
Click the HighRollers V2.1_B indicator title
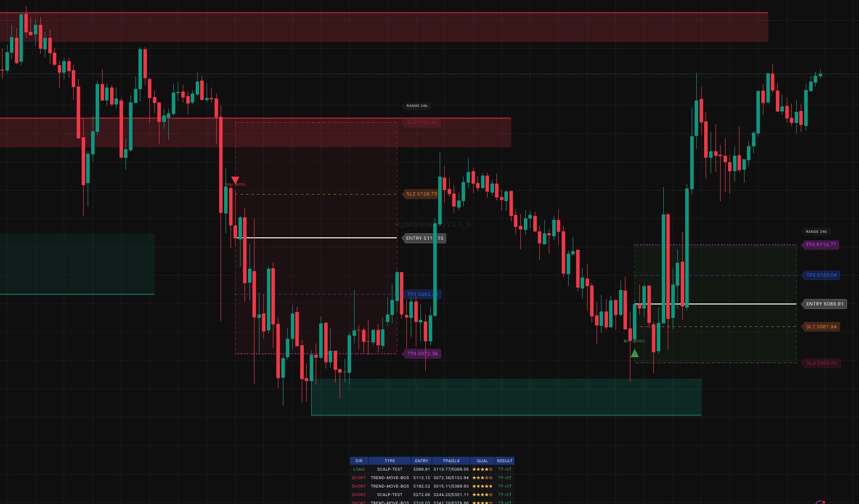[432, 224]
